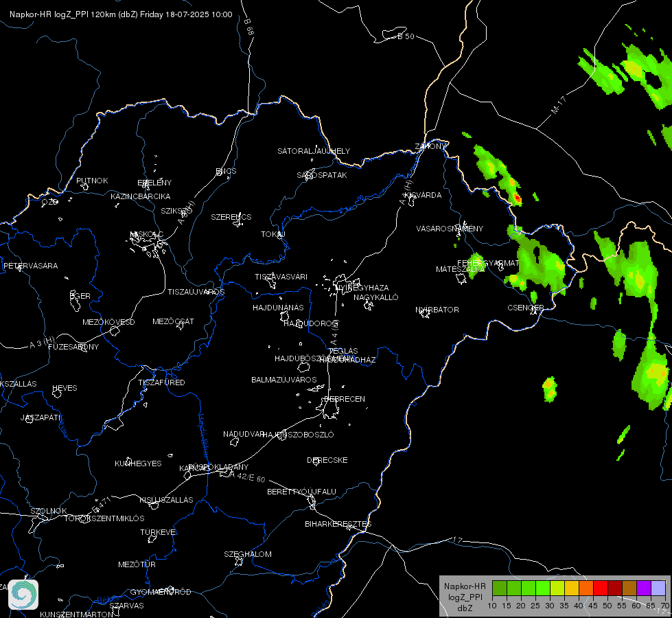
Task: Click the NYIREGYHAZA city label
Action: point(362,287)
